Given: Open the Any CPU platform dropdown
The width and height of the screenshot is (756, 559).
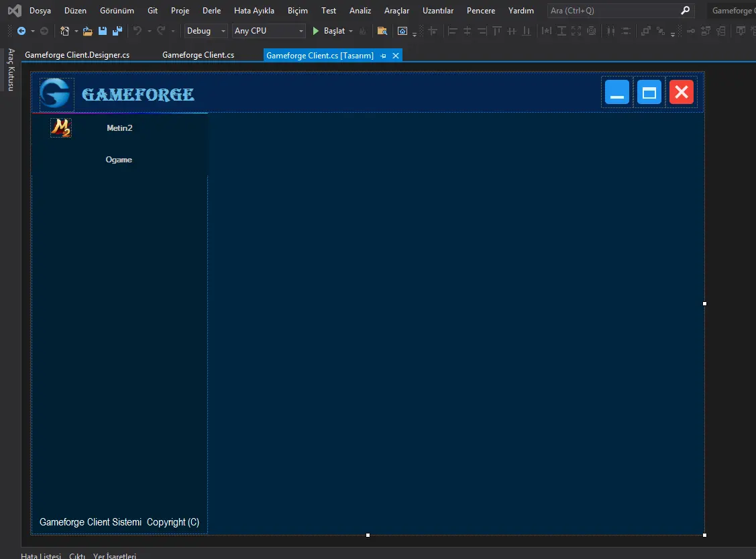Looking at the screenshot, I should 268,31.
